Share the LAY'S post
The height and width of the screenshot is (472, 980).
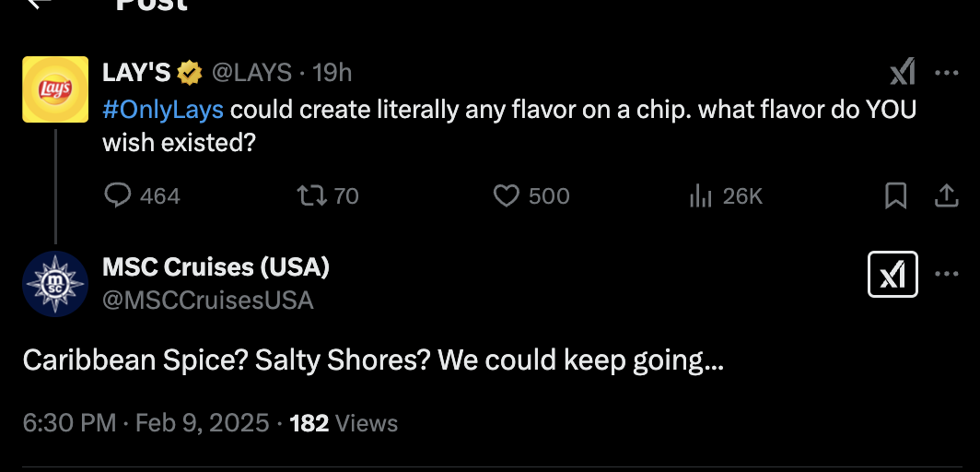(946, 195)
